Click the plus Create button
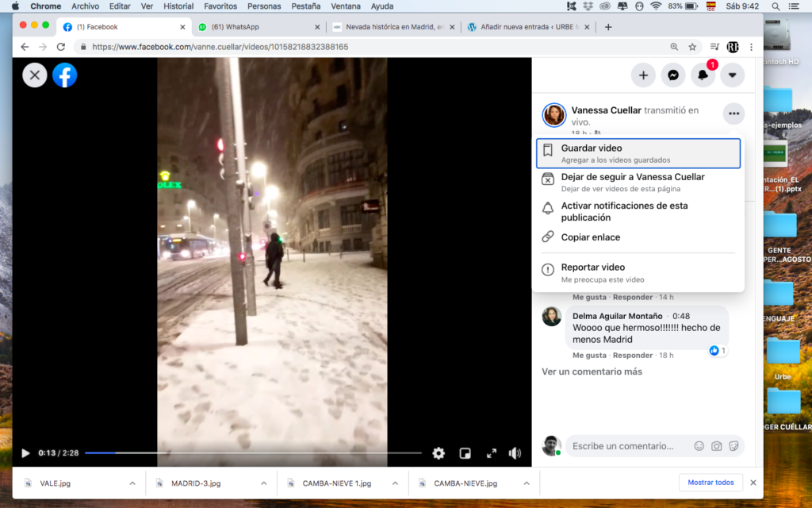The width and height of the screenshot is (812, 508). pos(643,75)
